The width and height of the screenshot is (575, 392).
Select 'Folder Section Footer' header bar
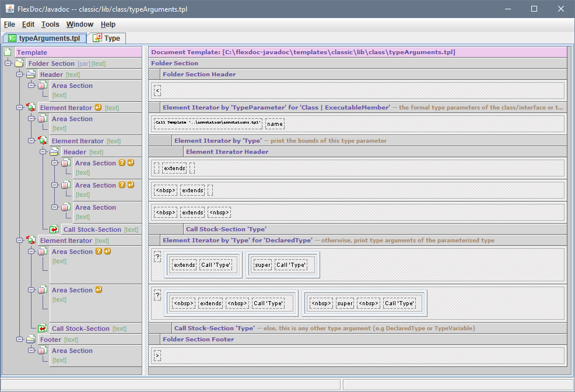198,340
